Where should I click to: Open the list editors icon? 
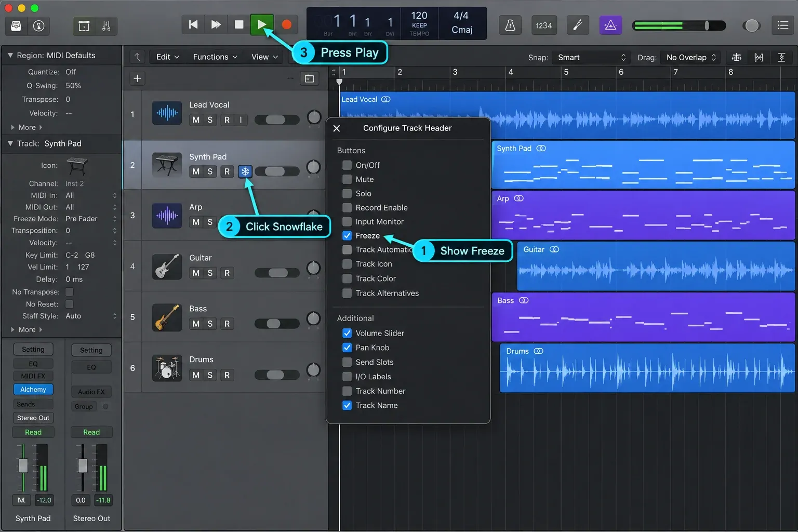coord(783,25)
